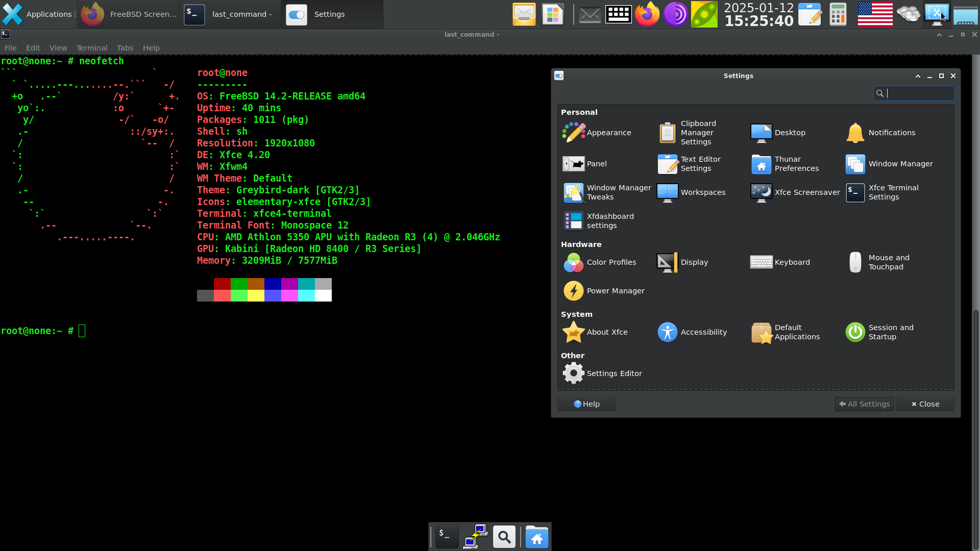Switch to last_command terminal taskbar button
This screenshot has width=980, height=551.
point(230,14)
